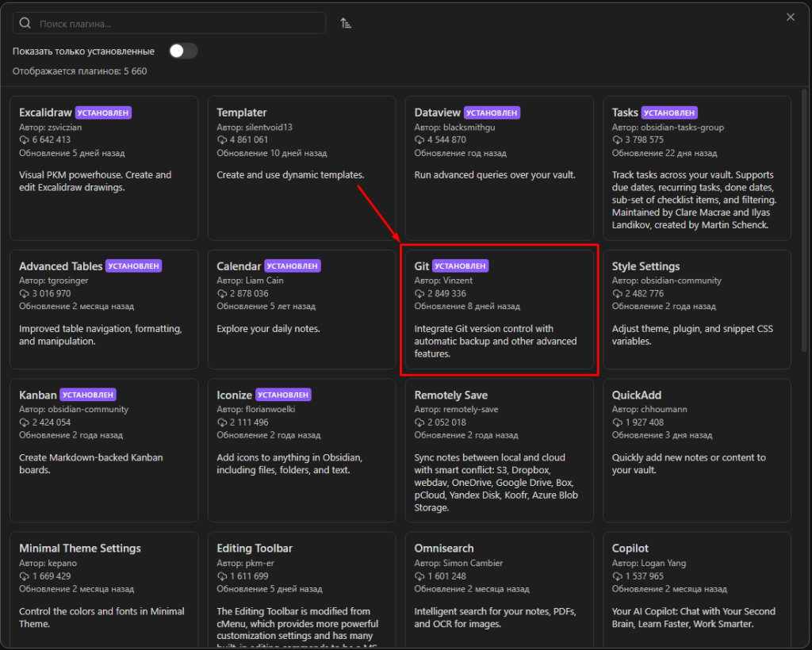
Task: Click the installed badge on Iconize
Action: pos(283,395)
